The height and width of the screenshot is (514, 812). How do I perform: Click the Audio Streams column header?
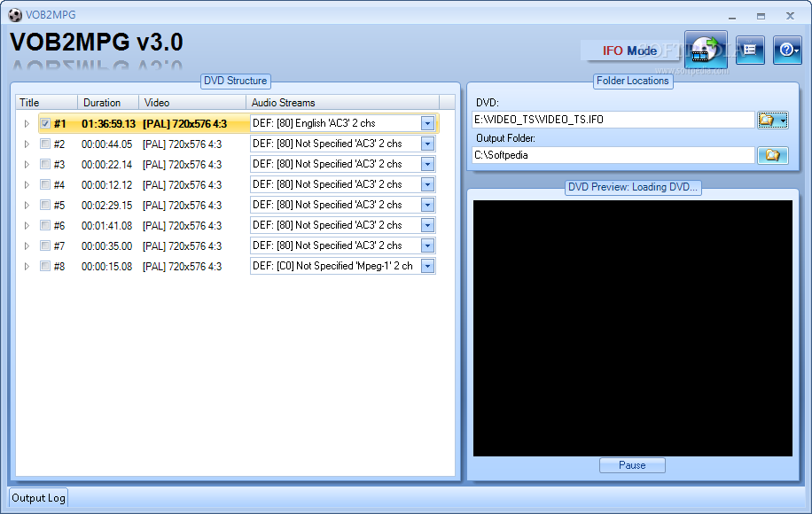coord(342,103)
